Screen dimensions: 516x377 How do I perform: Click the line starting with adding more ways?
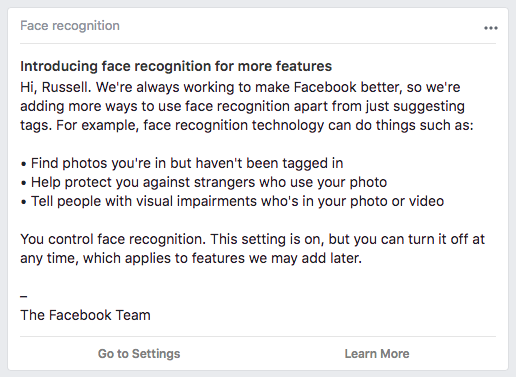point(242,106)
